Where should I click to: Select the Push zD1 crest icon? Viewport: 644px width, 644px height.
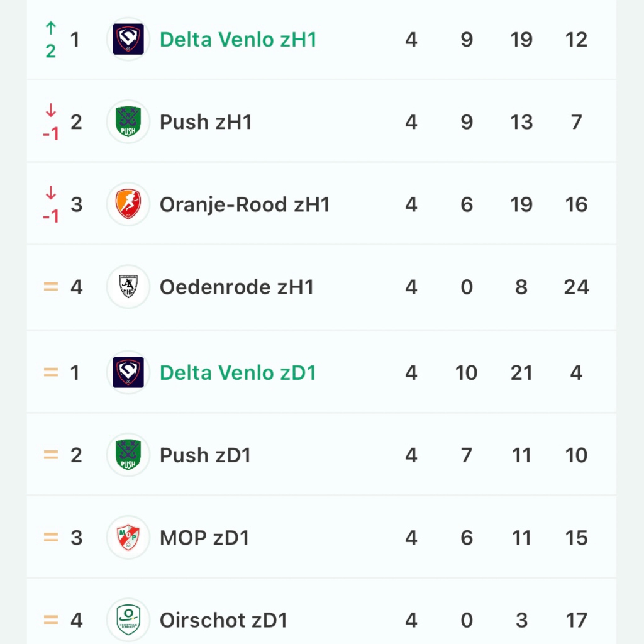pos(128,455)
